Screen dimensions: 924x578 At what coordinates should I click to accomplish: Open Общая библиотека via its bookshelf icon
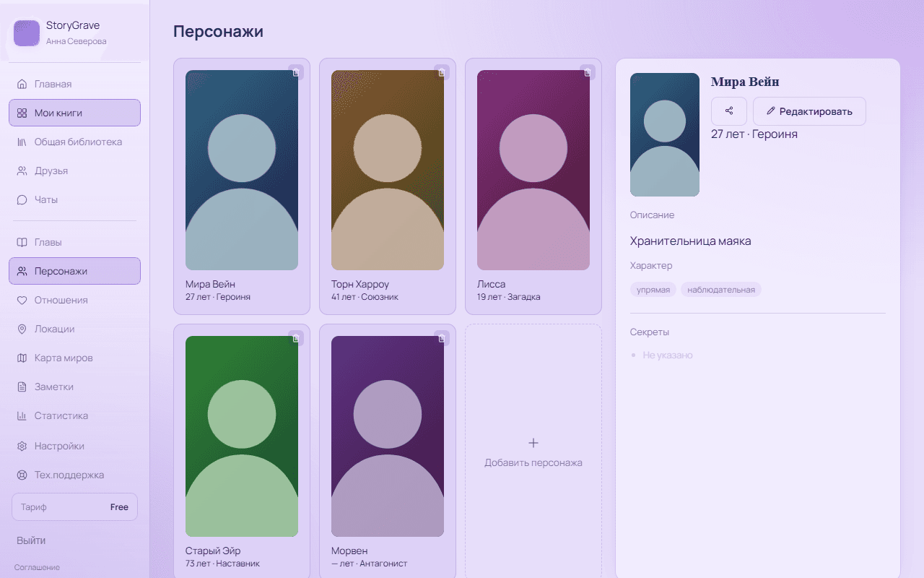[22, 142]
